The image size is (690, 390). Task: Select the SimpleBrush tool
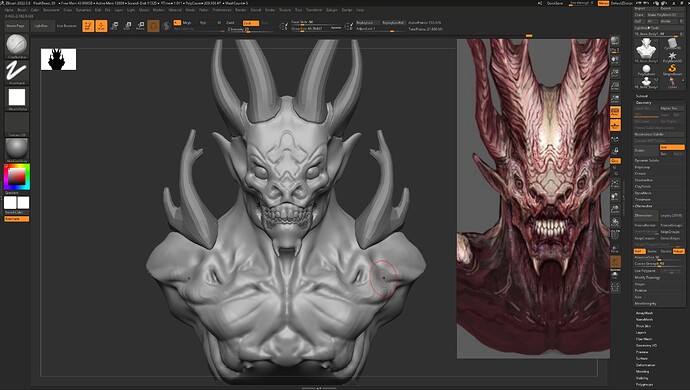[x=672, y=70]
